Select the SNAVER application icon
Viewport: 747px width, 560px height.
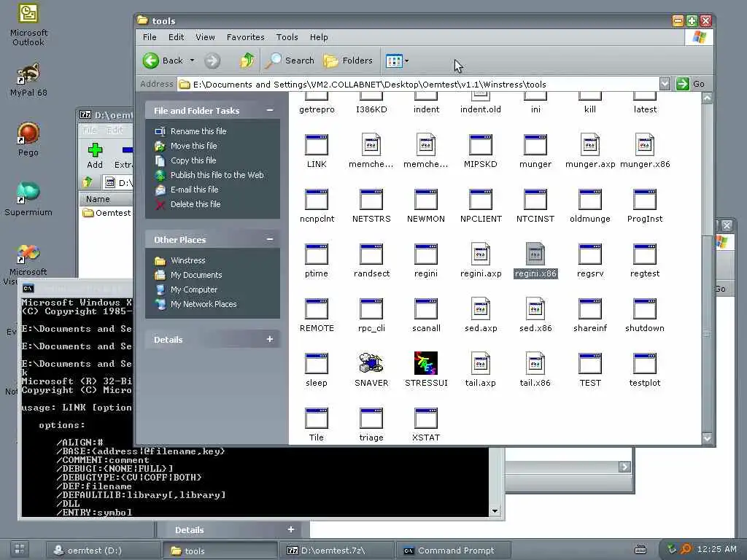pyautogui.click(x=371, y=363)
